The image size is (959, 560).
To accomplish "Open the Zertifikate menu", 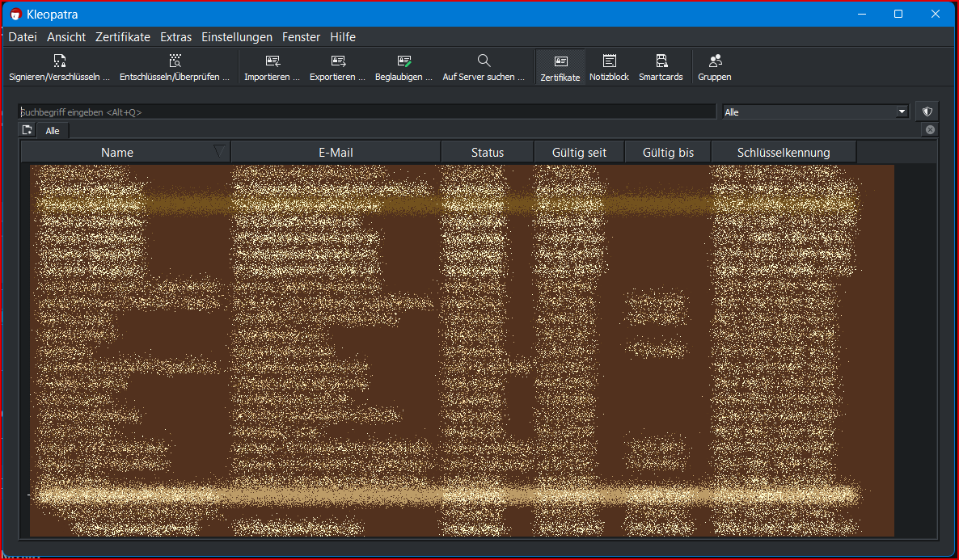I will coord(123,37).
